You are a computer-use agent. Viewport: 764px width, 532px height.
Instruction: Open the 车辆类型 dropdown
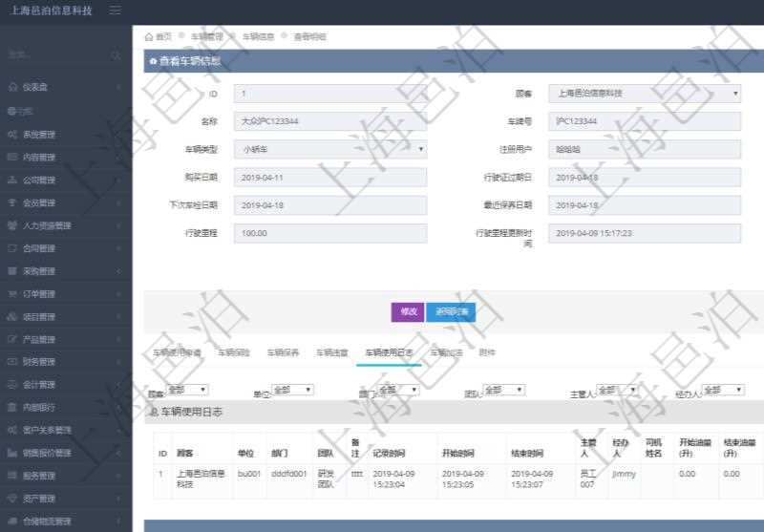(329, 150)
